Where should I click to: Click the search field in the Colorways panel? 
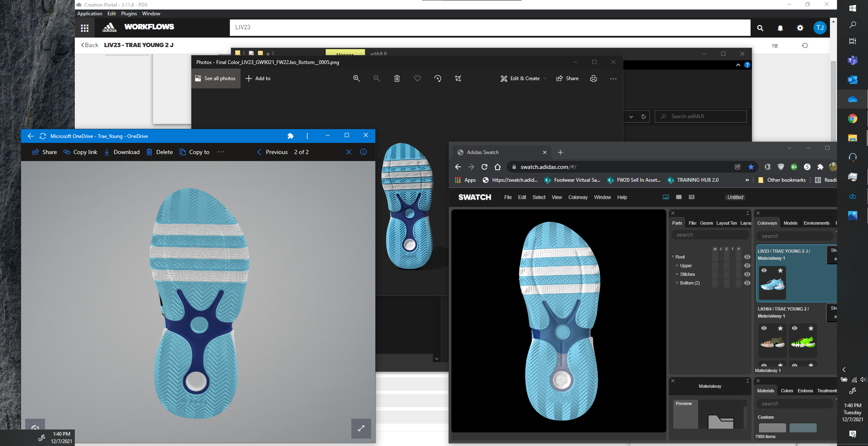click(x=795, y=235)
